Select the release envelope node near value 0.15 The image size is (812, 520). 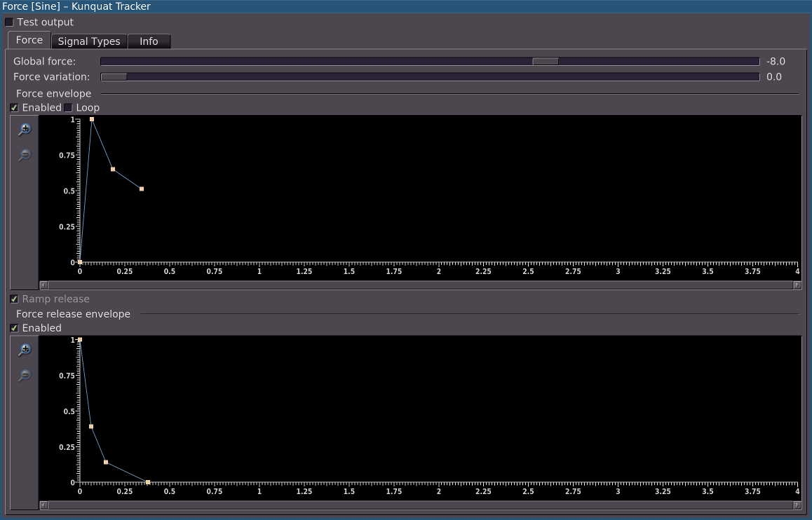pyautogui.click(x=106, y=462)
